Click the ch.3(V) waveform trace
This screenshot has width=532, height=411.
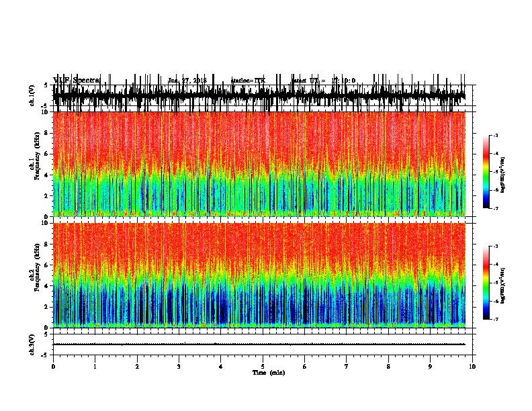tap(259, 345)
